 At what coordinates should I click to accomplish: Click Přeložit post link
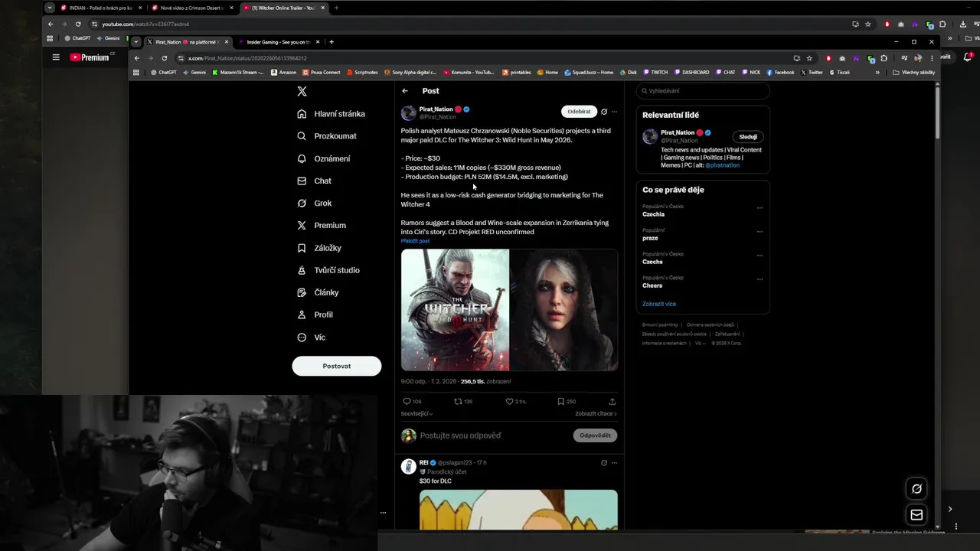415,241
